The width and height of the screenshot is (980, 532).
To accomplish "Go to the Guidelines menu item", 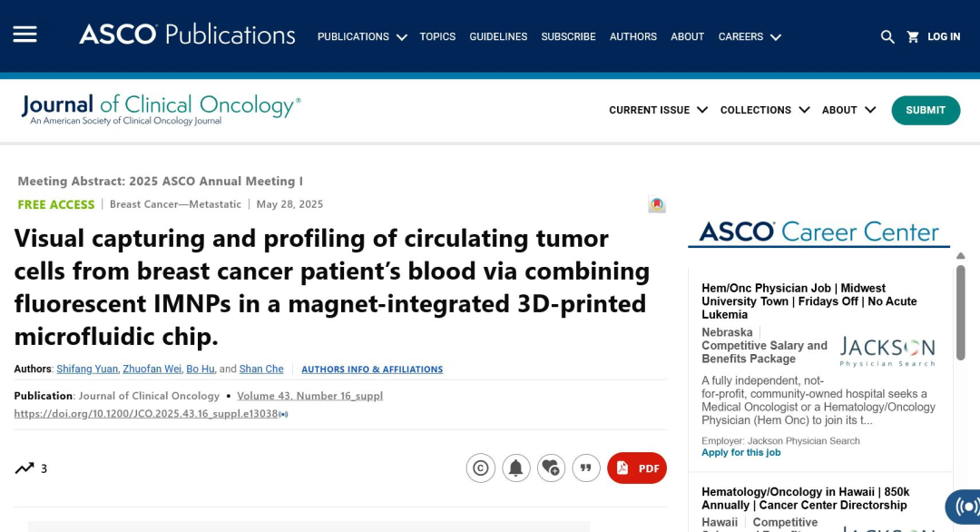I will coord(498,37).
